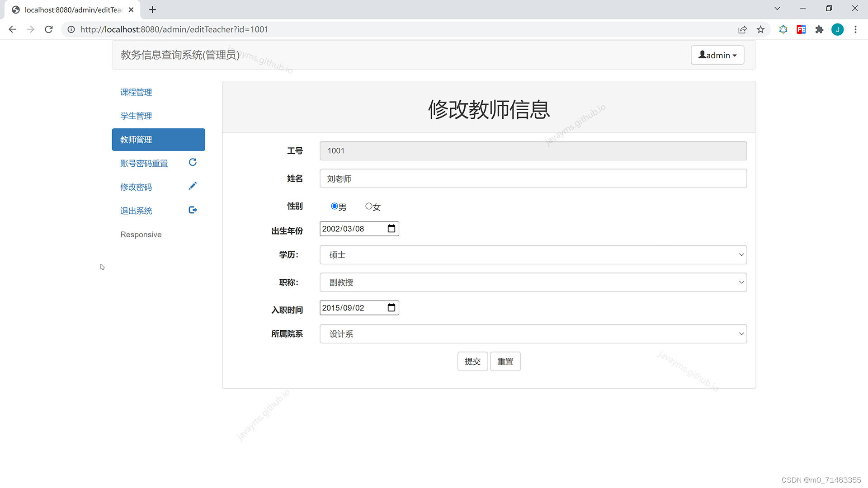The height and width of the screenshot is (488, 868).
Task: Click the browser reload button
Action: coord(49,29)
